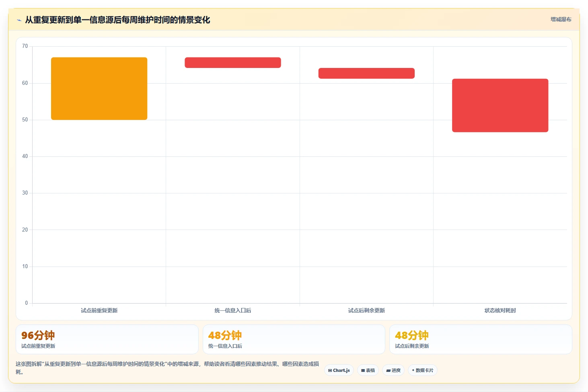Click the 48分钟 value in the 统一信息入口后 card
This screenshot has width=588, height=392.
tap(225, 335)
